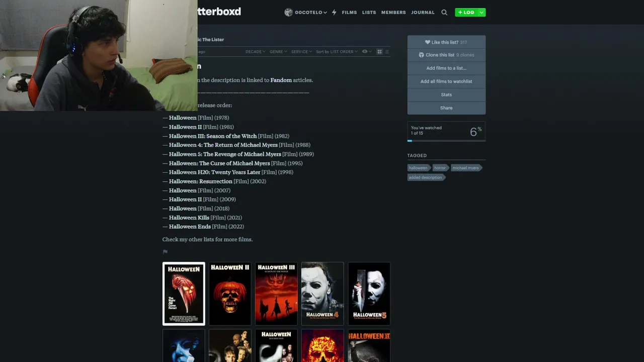Open the list author's profile name
Viewport: 644px width, 362px height.
pyautogui.click(x=211, y=39)
